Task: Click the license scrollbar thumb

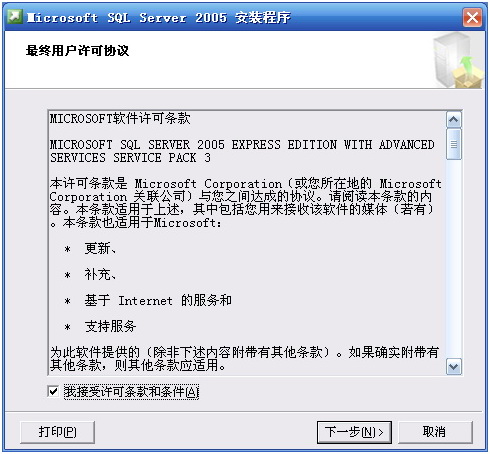Action: [x=454, y=144]
